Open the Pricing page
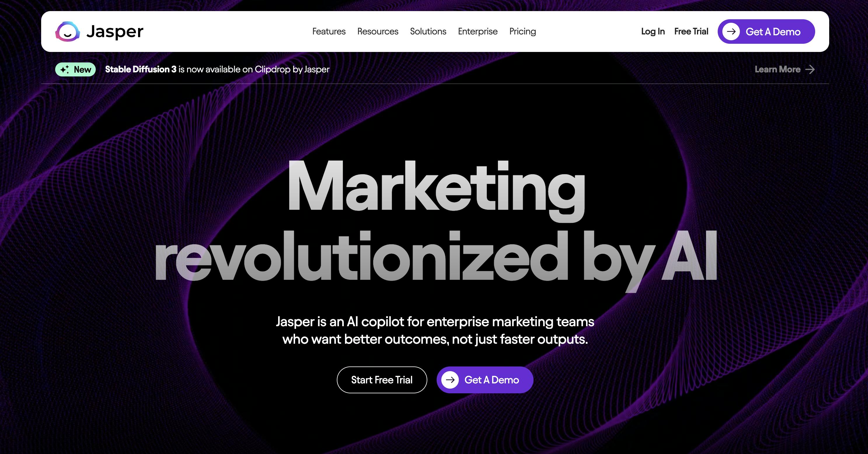Viewport: 868px width, 454px height. point(522,31)
